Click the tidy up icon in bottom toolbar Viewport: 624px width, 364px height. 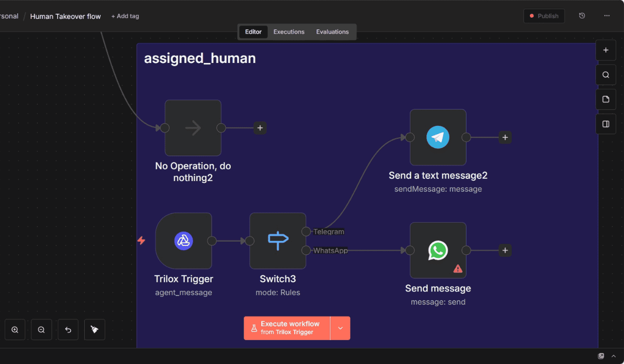[x=94, y=329]
